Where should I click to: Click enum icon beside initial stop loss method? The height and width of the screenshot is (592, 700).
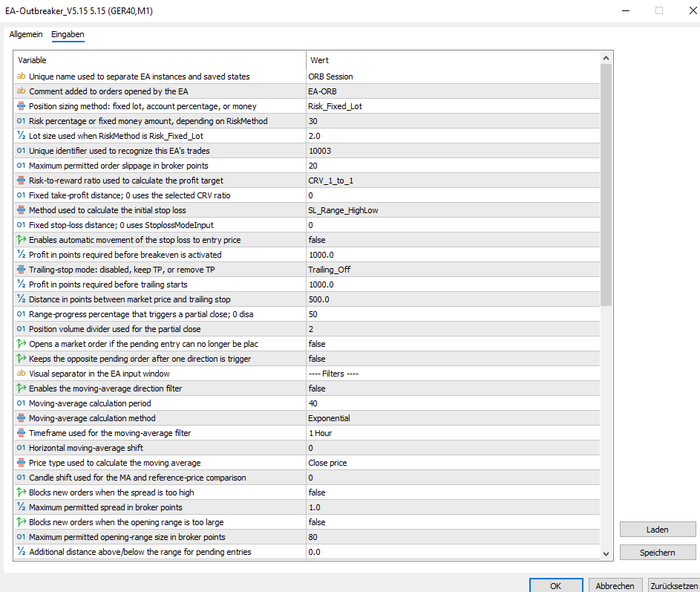click(21, 210)
